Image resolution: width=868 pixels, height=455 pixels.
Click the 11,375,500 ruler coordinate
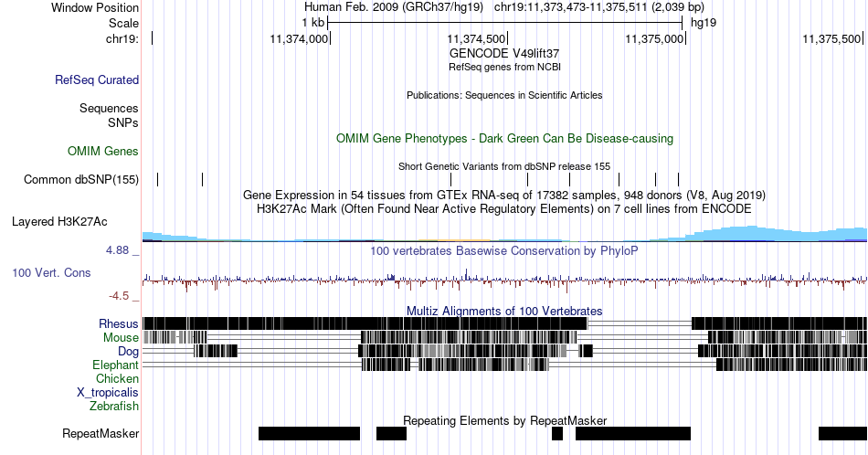pos(831,38)
